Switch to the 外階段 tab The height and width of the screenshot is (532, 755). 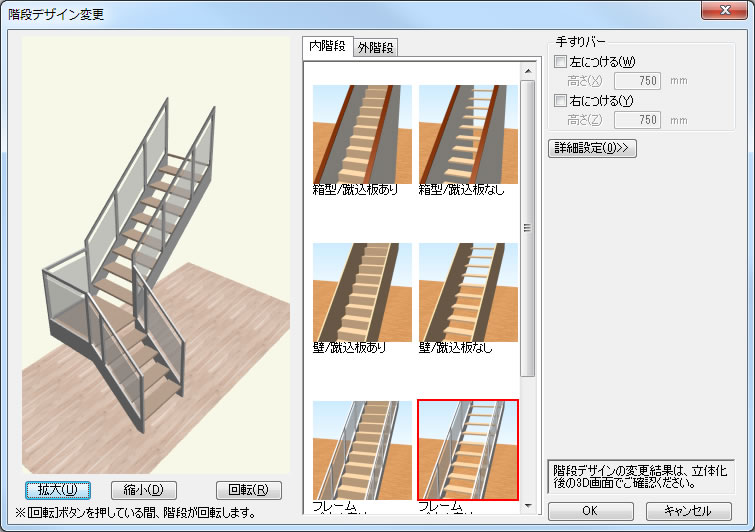point(376,47)
